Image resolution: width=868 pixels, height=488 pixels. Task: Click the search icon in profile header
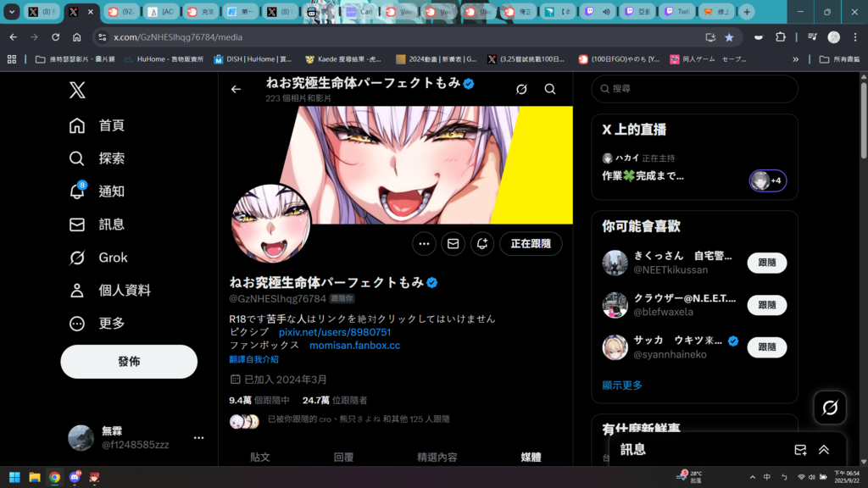(550, 89)
